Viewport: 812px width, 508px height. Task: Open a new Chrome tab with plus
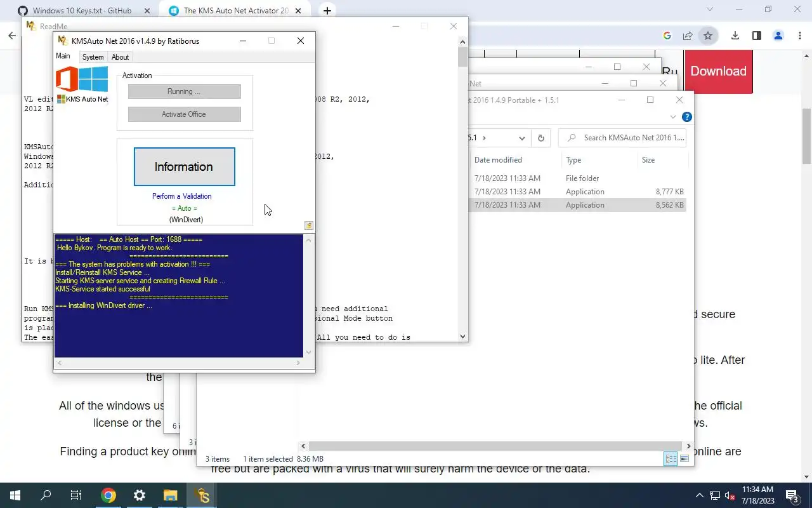point(327,10)
